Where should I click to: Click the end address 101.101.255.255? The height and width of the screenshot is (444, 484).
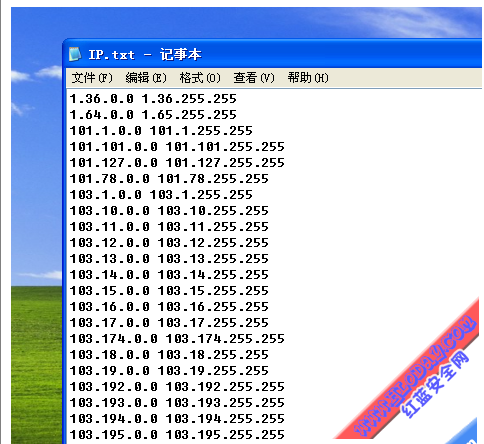coord(225,147)
